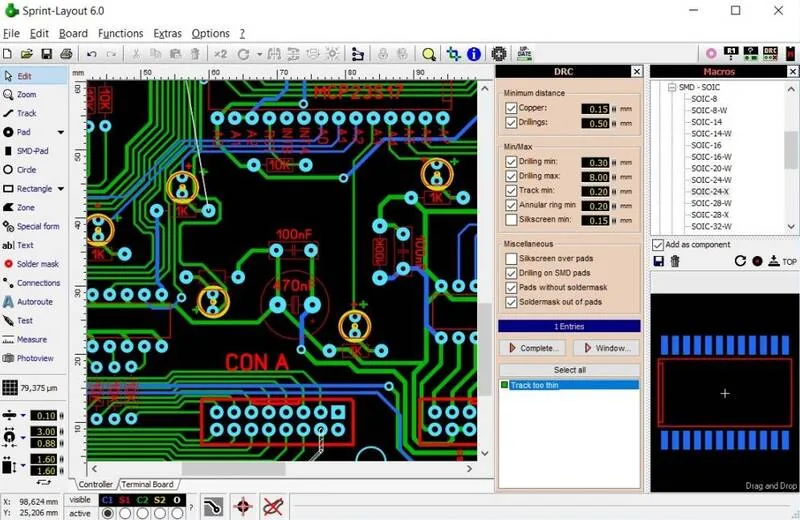Select the SMD-Pad tool
Screen dimensions: 800x520
(26, 151)
